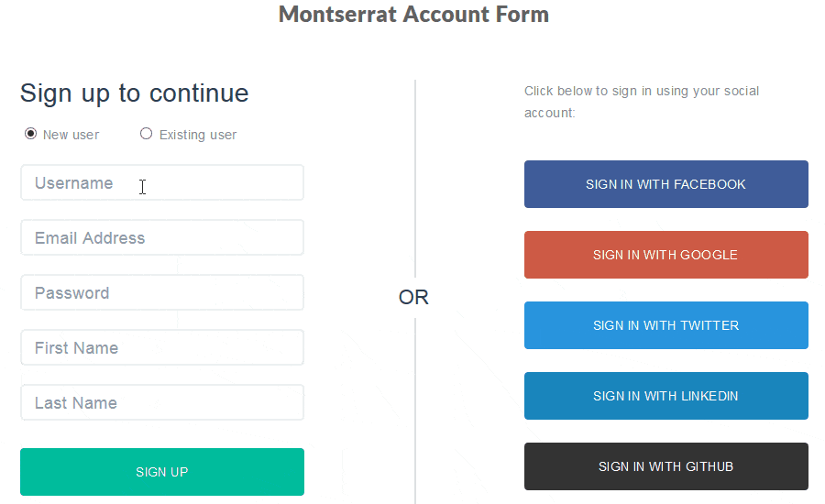Click the vertical divider line above OR
The image size is (825, 504).
(x=415, y=183)
